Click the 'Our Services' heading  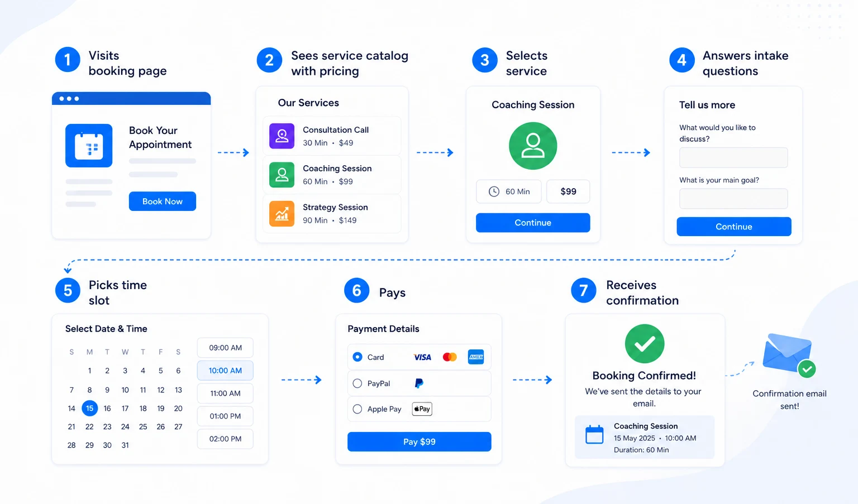coord(308,103)
